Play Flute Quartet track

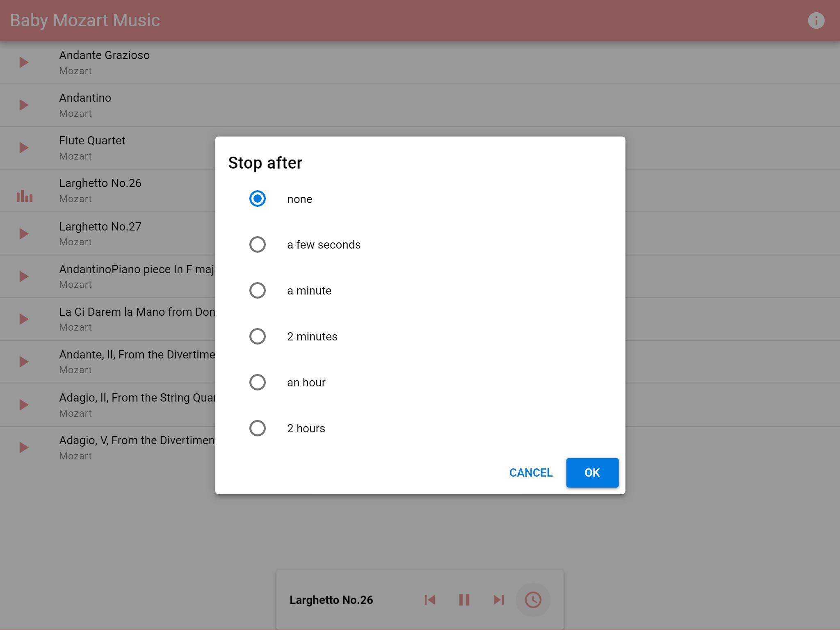point(24,148)
